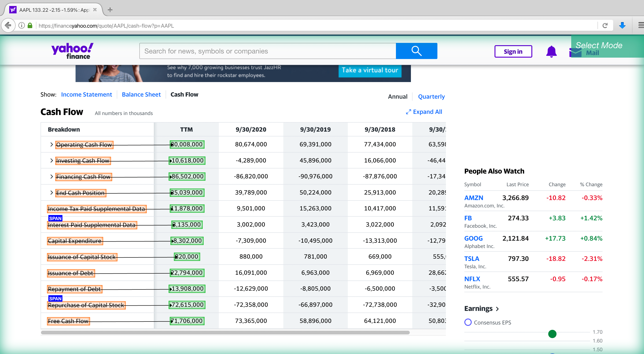
Task: Click the 9/30/2019 column header
Action: [315, 129]
